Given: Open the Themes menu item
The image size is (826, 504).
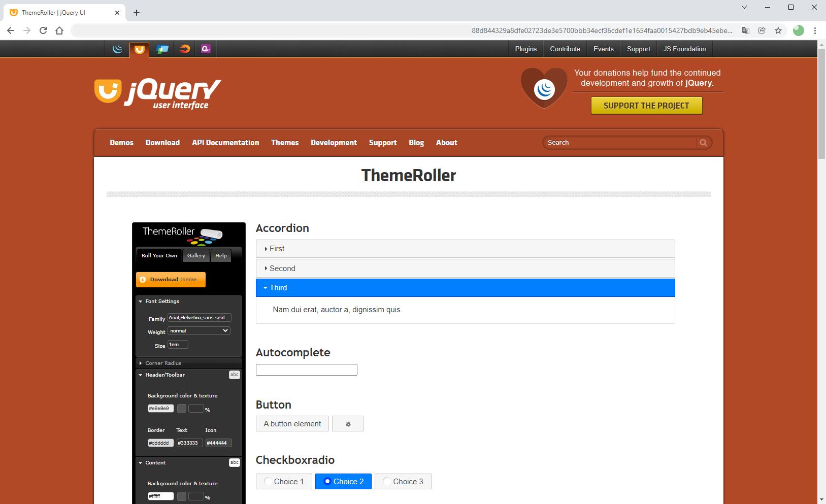Looking at the screenshot, I should (x=285, y=143).
